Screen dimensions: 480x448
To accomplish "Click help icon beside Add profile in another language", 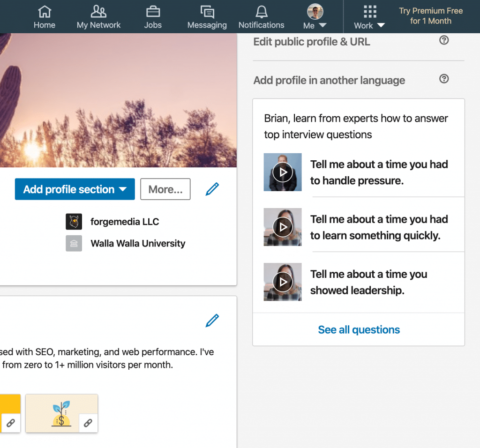I will point(444,79).
